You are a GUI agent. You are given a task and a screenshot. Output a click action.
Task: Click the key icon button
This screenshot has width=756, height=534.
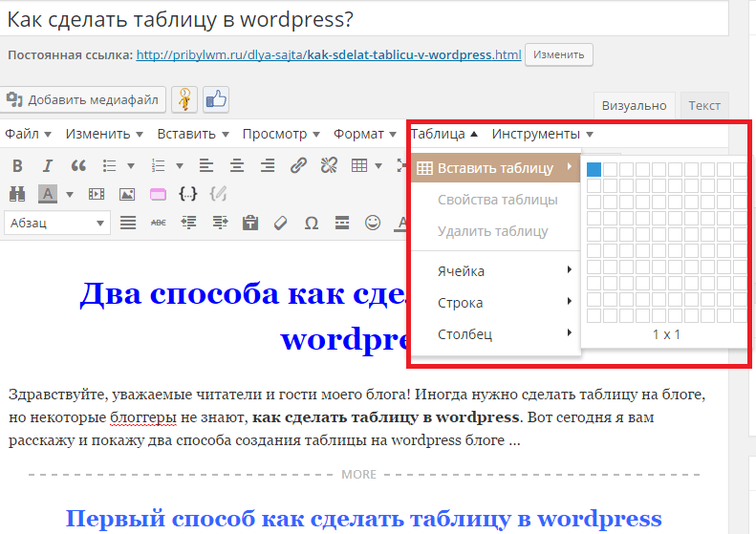tap(184, 99)
